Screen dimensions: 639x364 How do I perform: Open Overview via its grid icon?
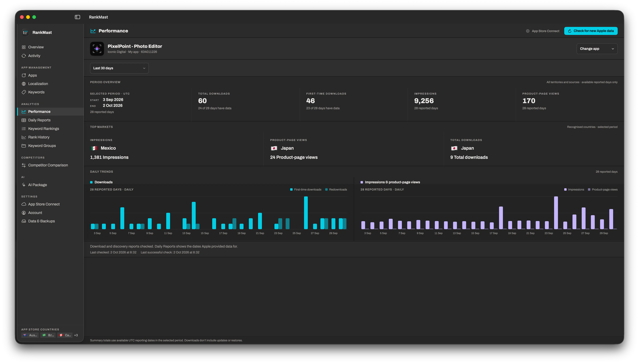point(24,47)
